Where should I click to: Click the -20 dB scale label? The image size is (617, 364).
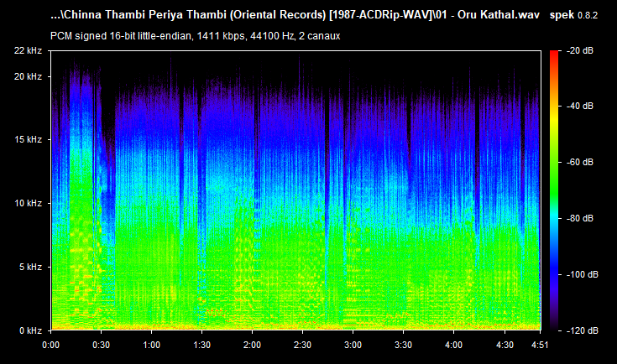click(579, 50)
